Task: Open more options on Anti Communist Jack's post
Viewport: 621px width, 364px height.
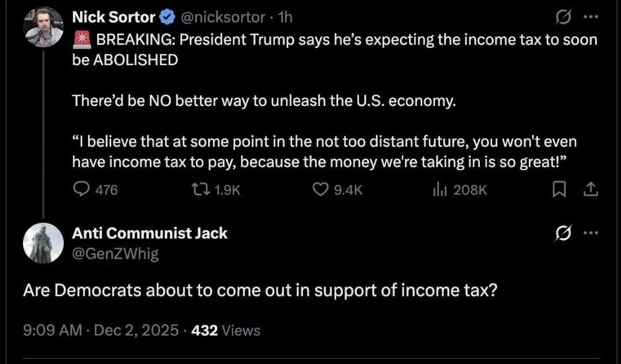Action: click(x=591, y=233)
